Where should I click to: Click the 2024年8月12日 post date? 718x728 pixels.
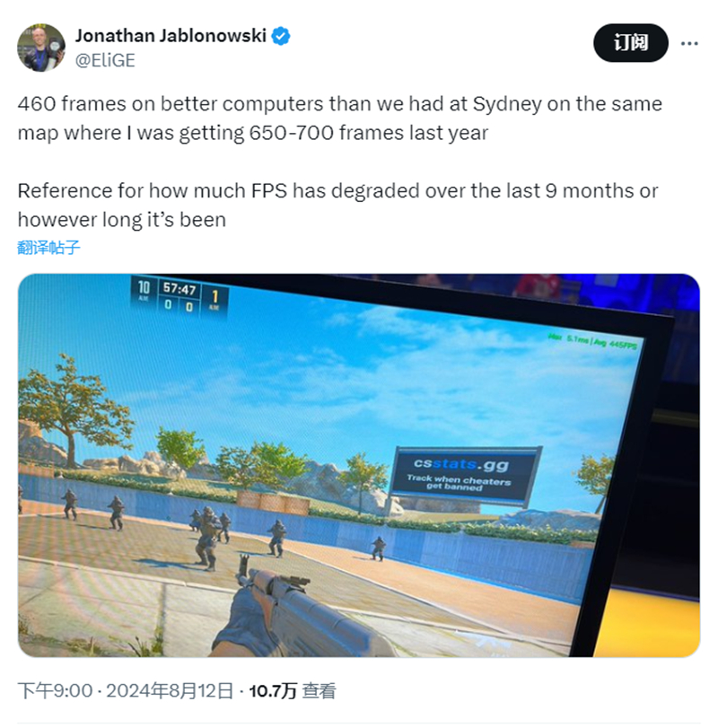click(170, 690)
